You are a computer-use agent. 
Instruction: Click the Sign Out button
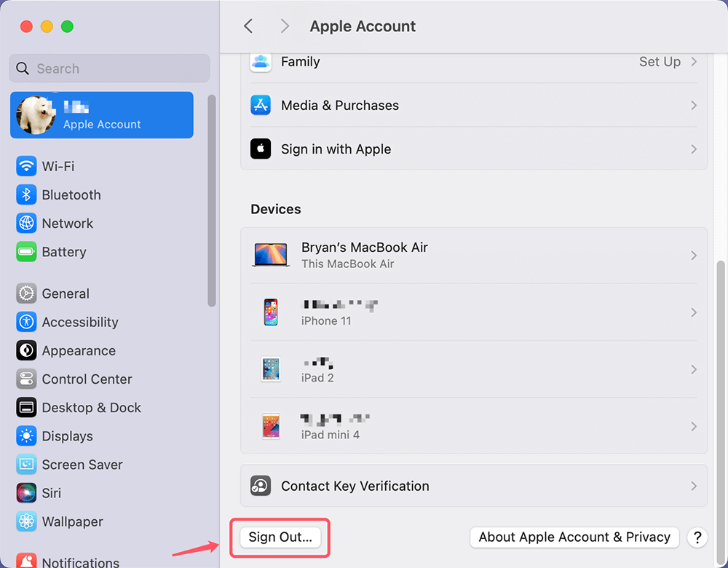tap(280, 537)
